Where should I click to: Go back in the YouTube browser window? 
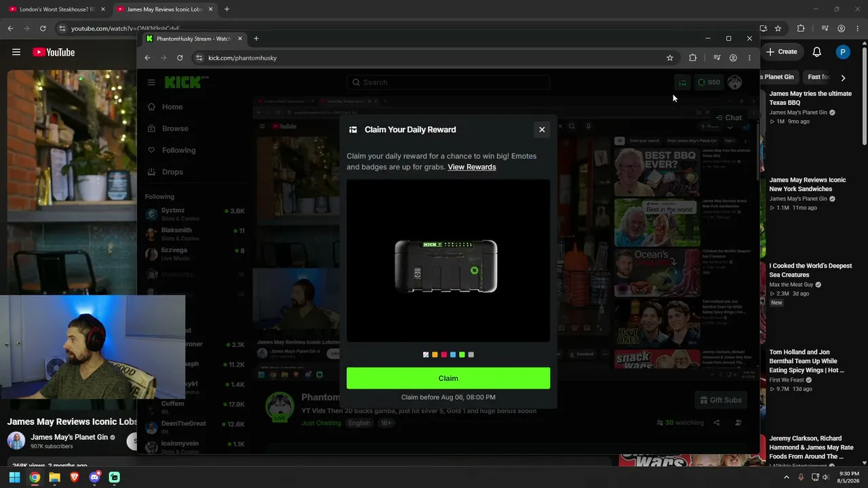coord(10,28)
